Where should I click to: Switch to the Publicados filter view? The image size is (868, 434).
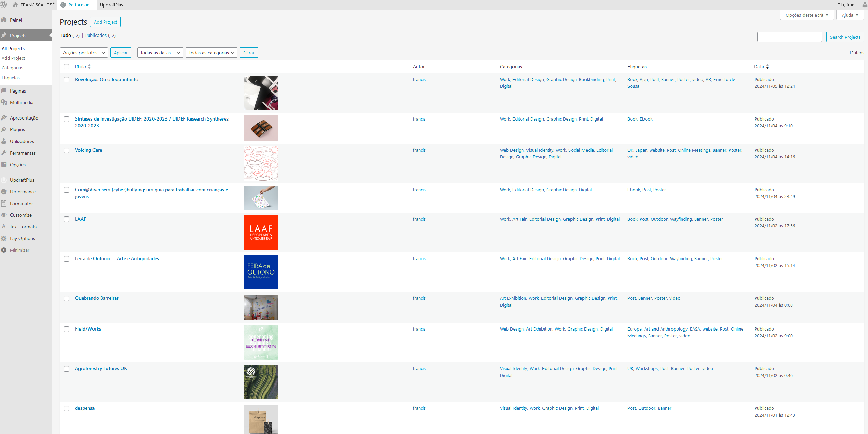coord(96,36)
